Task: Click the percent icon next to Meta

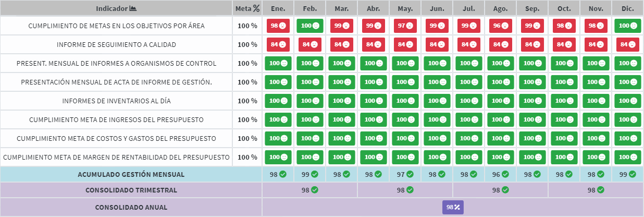Action: (x=256, y=8)
